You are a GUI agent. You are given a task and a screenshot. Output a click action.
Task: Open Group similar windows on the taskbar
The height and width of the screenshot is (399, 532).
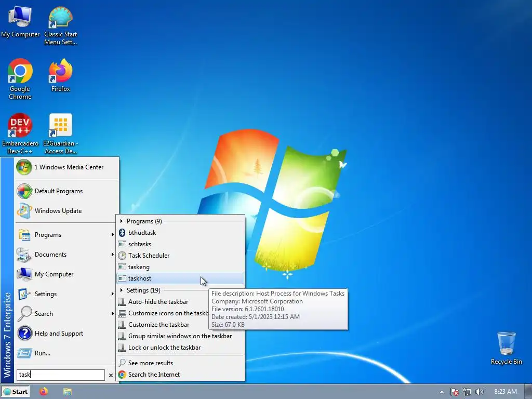click(x=180, y=336)
